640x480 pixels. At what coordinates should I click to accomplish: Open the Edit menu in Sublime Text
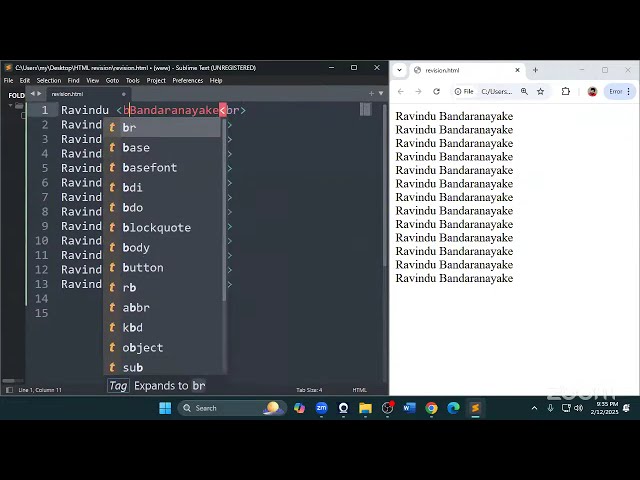pos(25,80)
